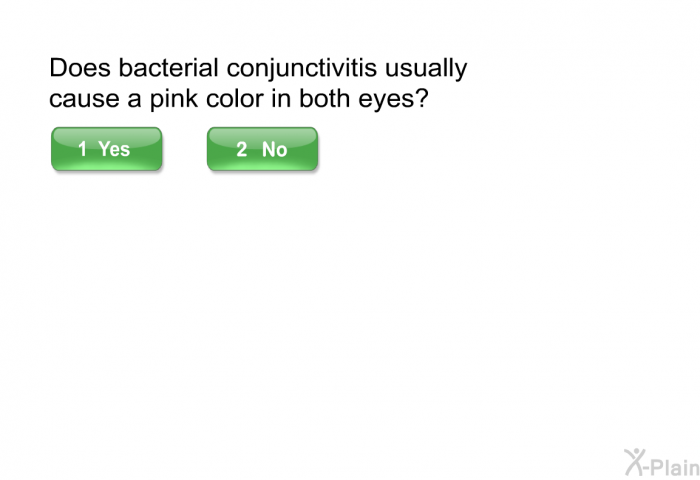Viewport: 700px width, 480px height.
Task: Click the question text about bacterial conjunctivitis
Action: (x=258, y=83)
